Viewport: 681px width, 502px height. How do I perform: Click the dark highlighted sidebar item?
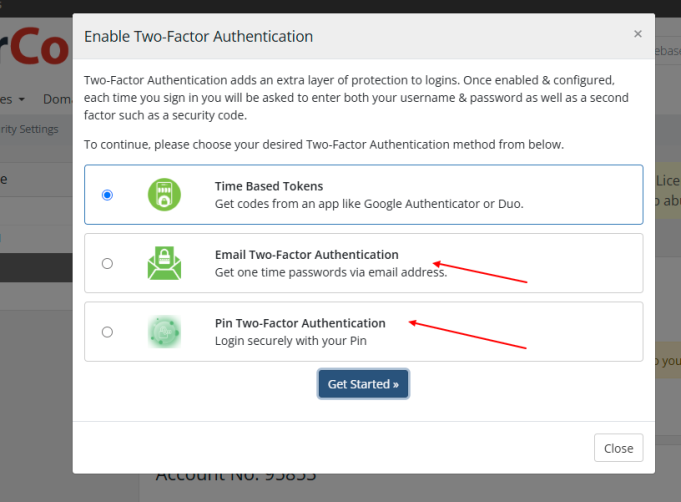coord(36,268)
